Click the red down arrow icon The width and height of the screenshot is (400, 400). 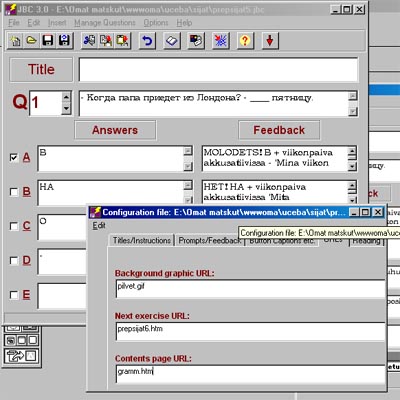[x=270, y=41]
